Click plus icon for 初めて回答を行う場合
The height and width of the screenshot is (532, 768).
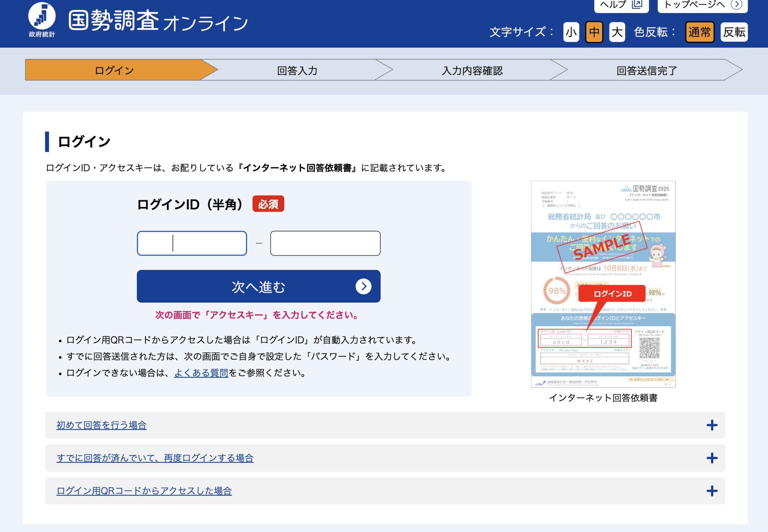(712, 425)
